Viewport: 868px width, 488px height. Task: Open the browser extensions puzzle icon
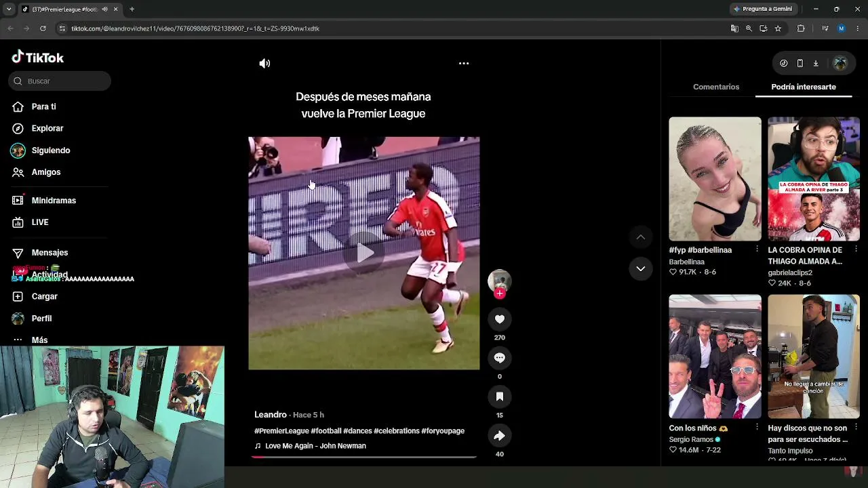801,28
